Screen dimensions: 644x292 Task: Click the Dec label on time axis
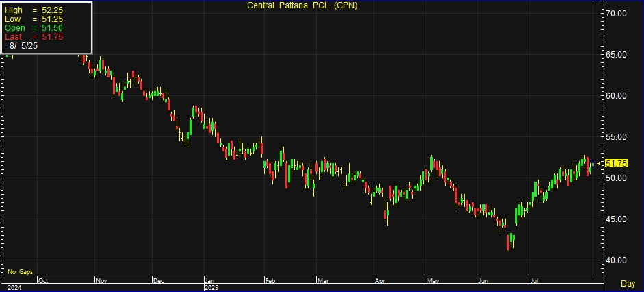click(158, 281)
